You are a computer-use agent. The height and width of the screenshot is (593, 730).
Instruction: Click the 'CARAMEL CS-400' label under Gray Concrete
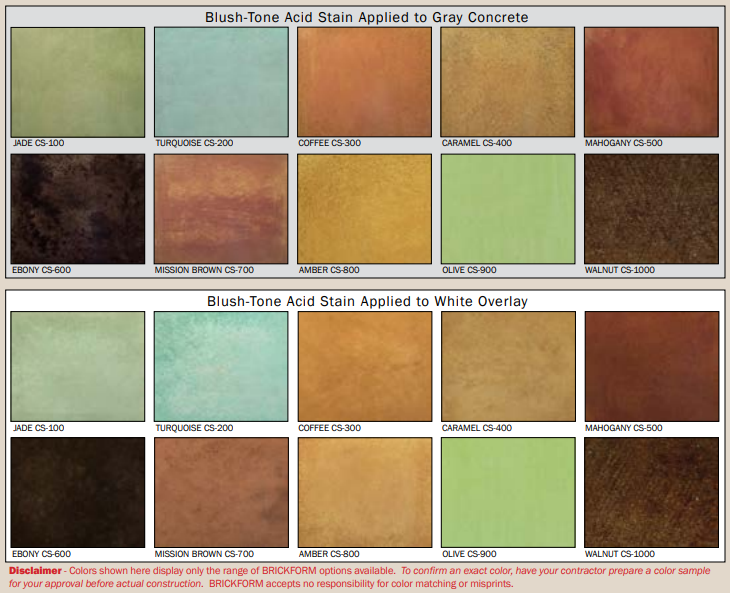coord(477,143)
